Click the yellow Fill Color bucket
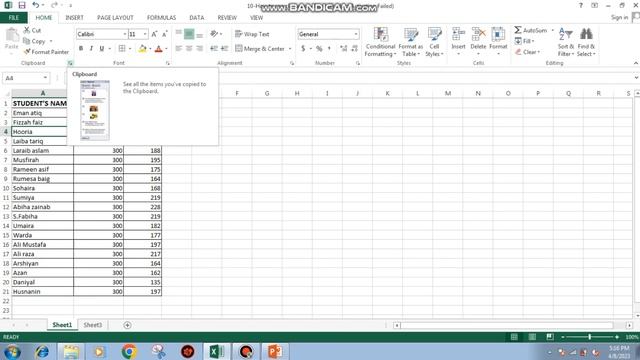 click(142, 49)
